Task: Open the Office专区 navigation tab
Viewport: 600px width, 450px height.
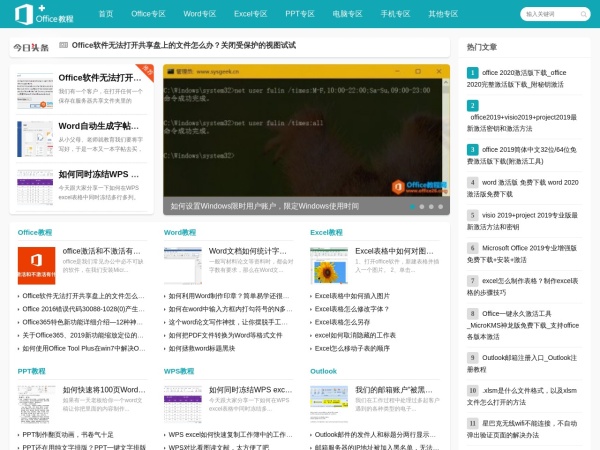Action: coord(148,14)
